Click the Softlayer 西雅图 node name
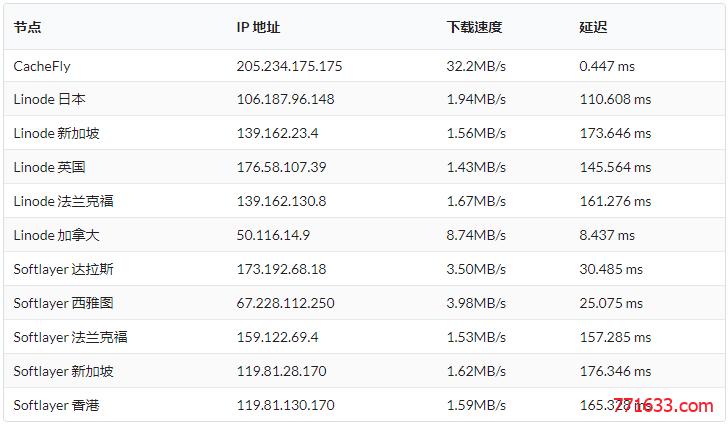The height and width of the screenshot is (424, 728). [x=64, y=303]
